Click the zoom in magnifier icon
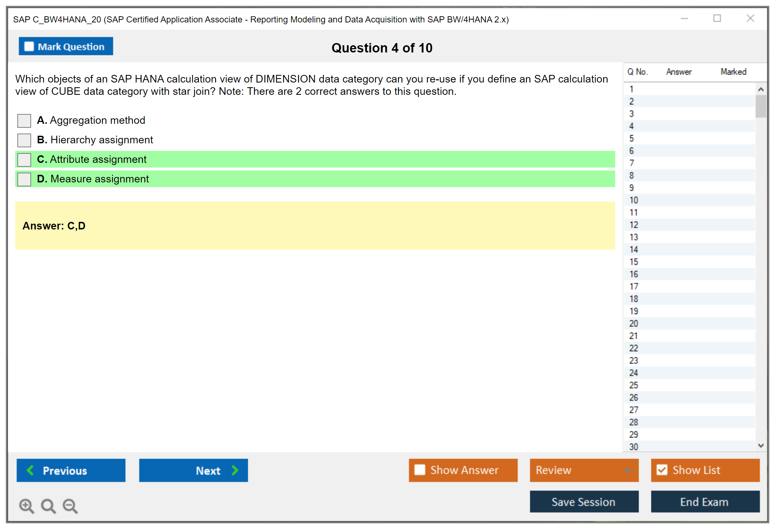The height and width of the screenshot is (532, 778). click(x=26, y=506)
